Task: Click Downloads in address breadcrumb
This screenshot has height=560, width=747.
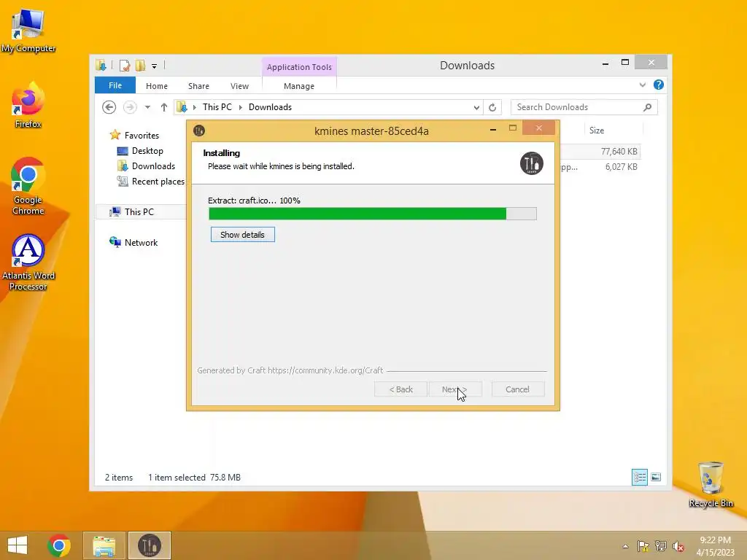Action: (270, 107)
